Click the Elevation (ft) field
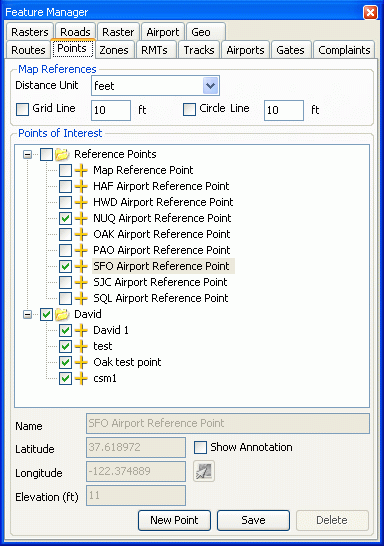The height and width of the screenshot is (546, 384). point(136,496)
